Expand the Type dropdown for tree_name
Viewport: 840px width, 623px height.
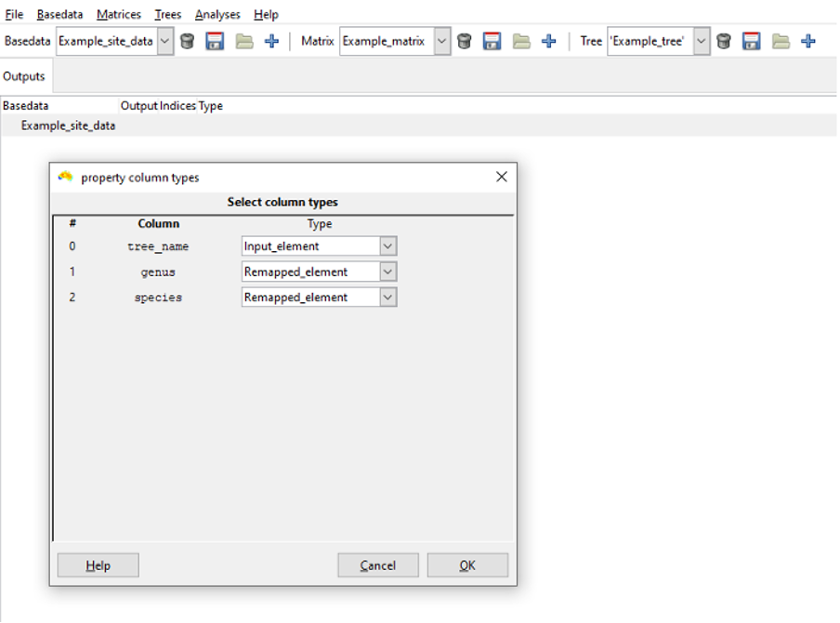click(x=388, y=246)
